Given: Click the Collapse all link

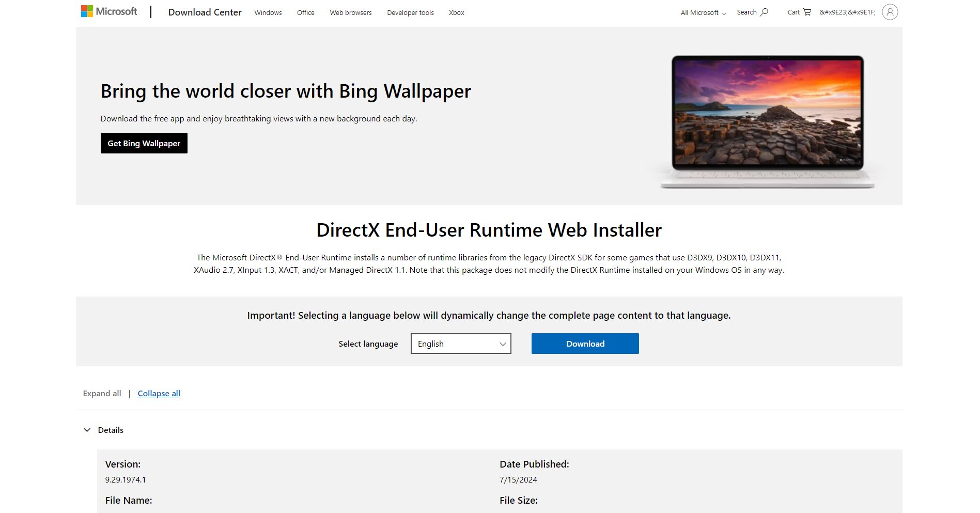Looking at the screenshot, I should point(159,393).
